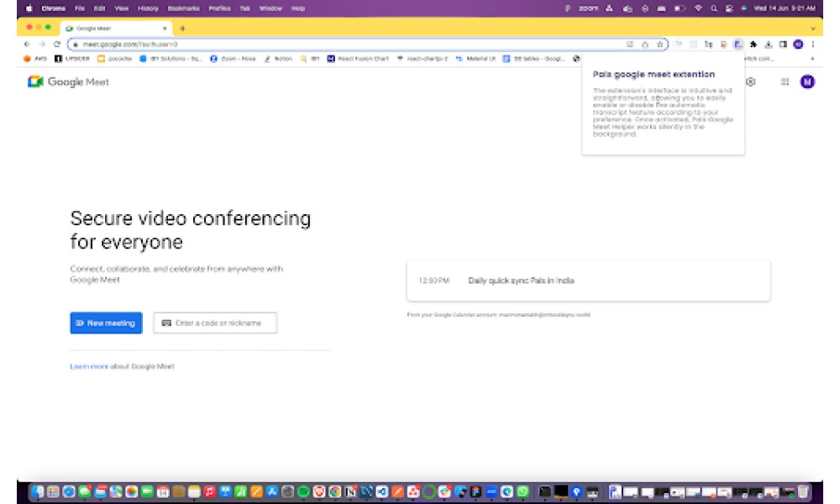
Task: Close the Google Meet tab
Action: [x=165, y=29]
